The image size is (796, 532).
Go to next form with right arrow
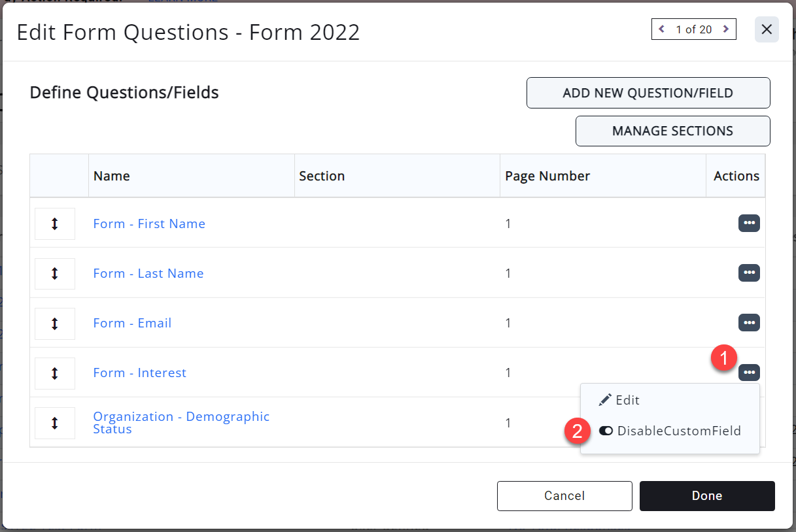click(x=725, y=29)
